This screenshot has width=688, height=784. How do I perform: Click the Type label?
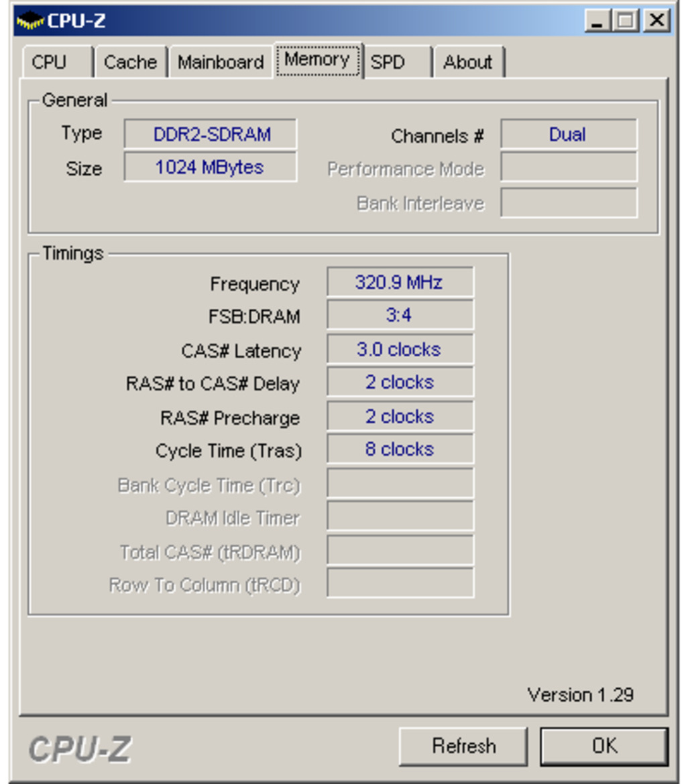82,133
